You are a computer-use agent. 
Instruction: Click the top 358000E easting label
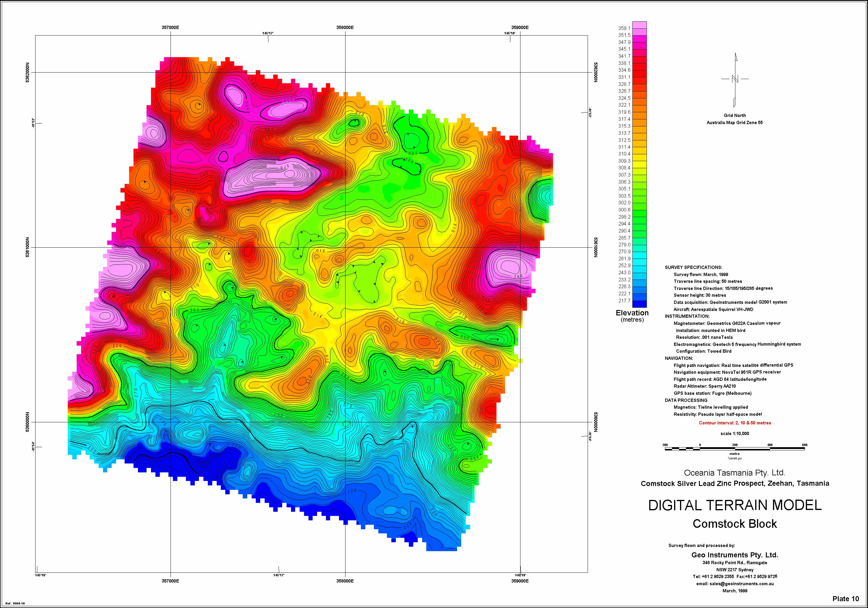pyautogui.click(x=345, y=28)
